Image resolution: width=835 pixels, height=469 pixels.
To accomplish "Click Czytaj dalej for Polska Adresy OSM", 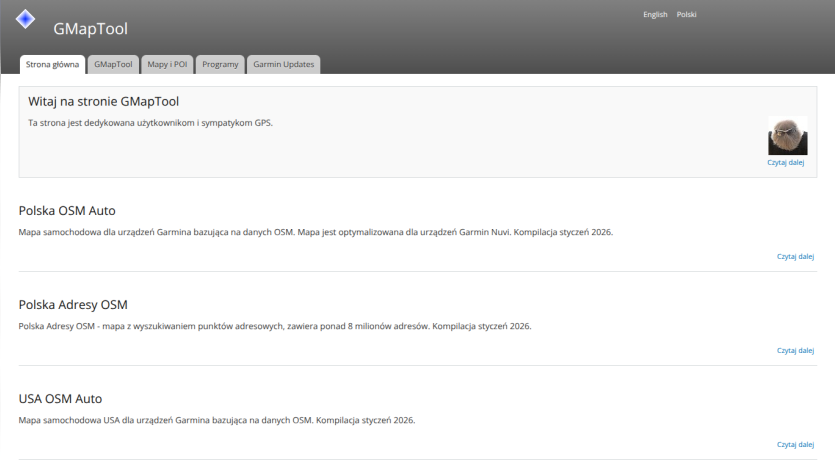I will (795, 350).
